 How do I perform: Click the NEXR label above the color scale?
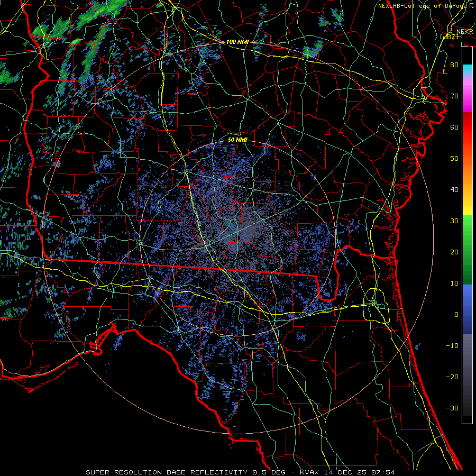pos(464,32)
